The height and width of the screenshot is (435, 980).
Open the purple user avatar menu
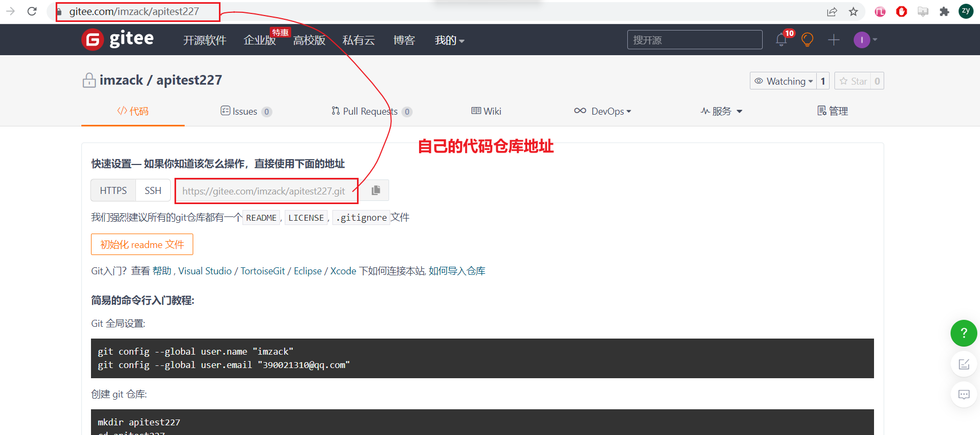coord(865,40)
